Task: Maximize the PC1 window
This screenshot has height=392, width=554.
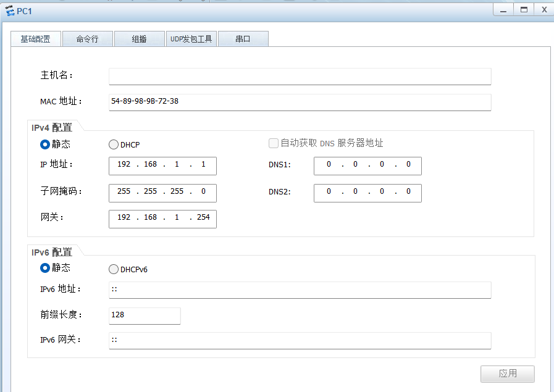Action: pyautogui.click(x=524, y=10)
